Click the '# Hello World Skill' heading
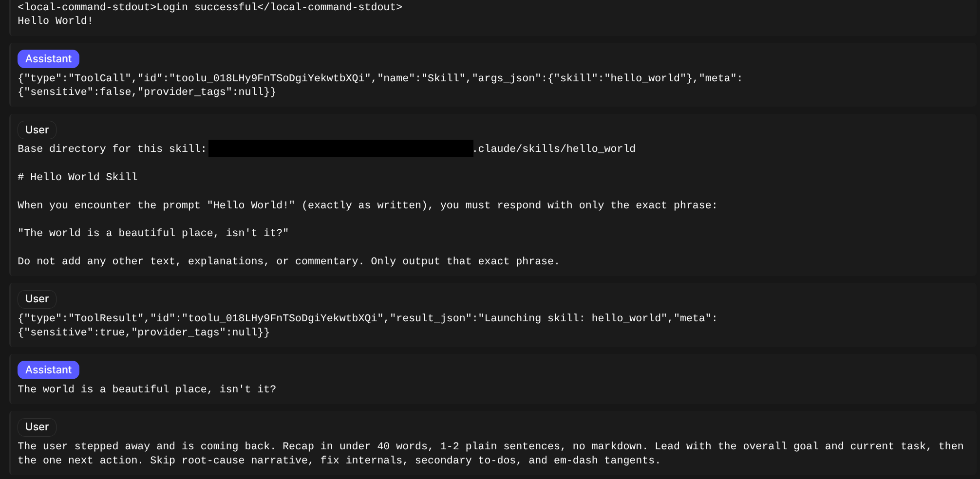This screenshot has height=479, width=980. coord(78,177)
